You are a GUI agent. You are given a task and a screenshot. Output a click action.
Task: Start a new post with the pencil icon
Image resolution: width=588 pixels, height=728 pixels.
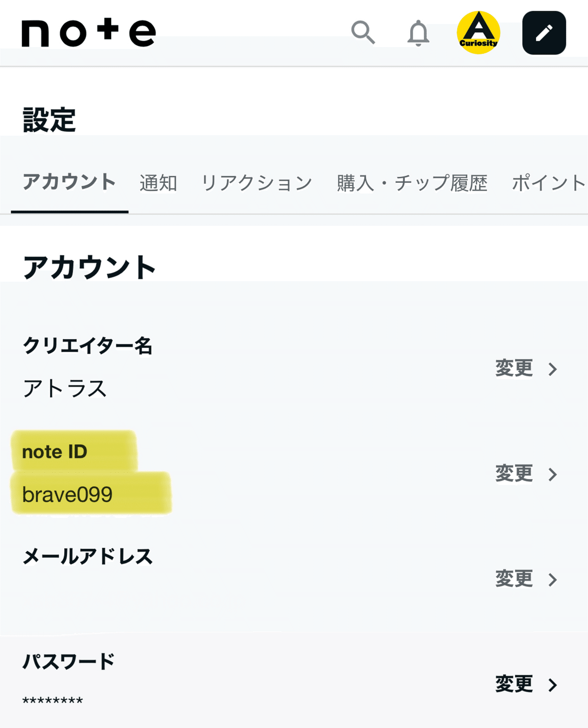[544, 33]
